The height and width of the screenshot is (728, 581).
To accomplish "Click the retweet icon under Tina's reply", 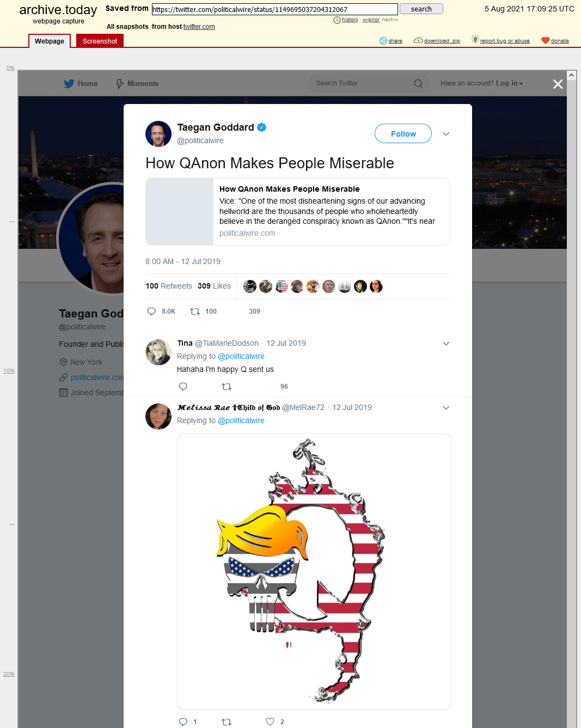I will point(227,387).
